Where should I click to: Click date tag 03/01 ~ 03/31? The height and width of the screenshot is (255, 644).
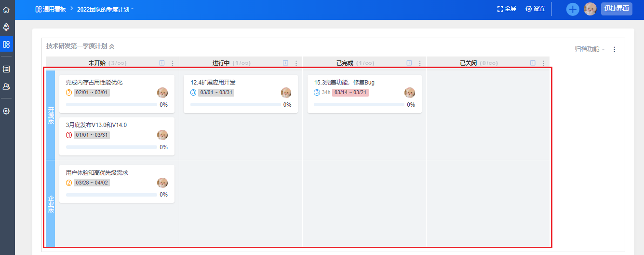point(216,93)
